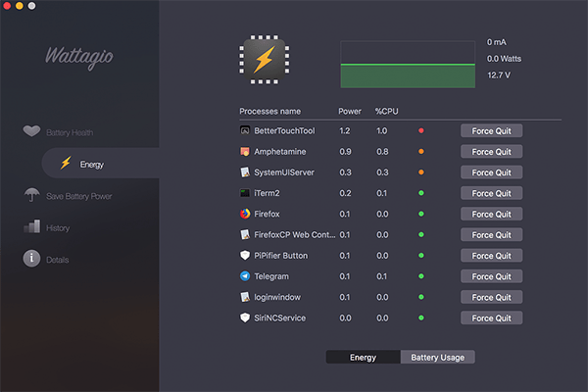The height and width of the screenshot is (392, 588).
Task: Select the Energy sidebar label
Action: [92, 165]
